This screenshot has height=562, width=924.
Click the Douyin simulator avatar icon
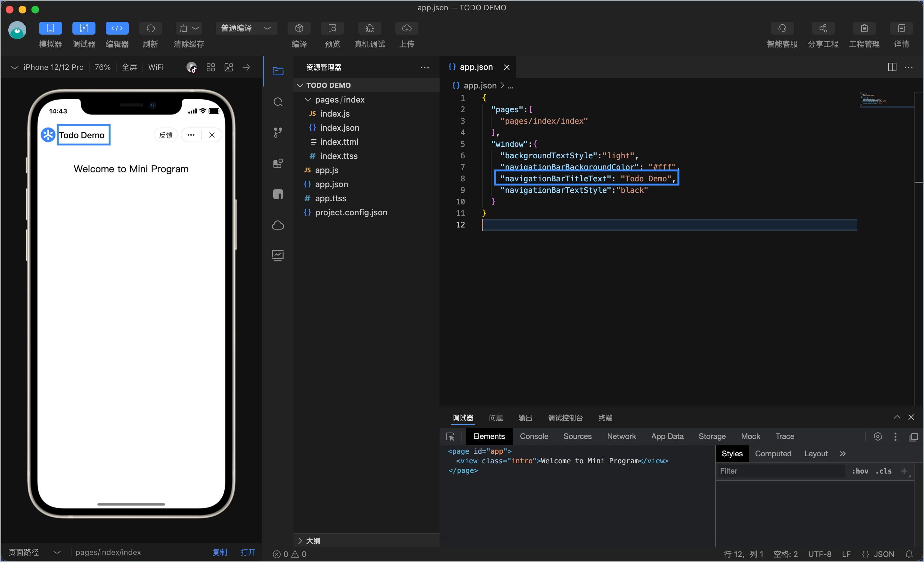tap(192, 68)
